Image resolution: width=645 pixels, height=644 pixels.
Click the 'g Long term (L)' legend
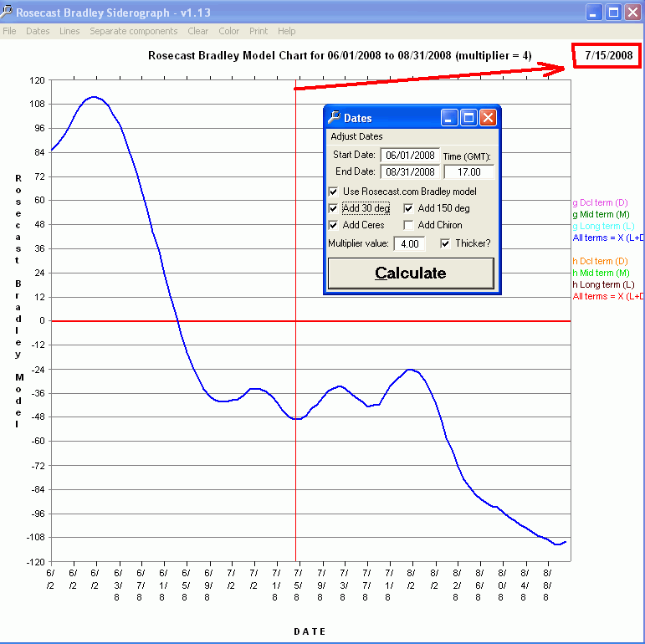[x=603, y=226]
